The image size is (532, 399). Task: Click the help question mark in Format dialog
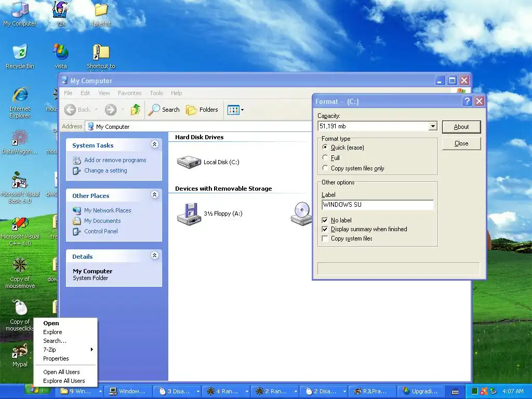[467, 101]
